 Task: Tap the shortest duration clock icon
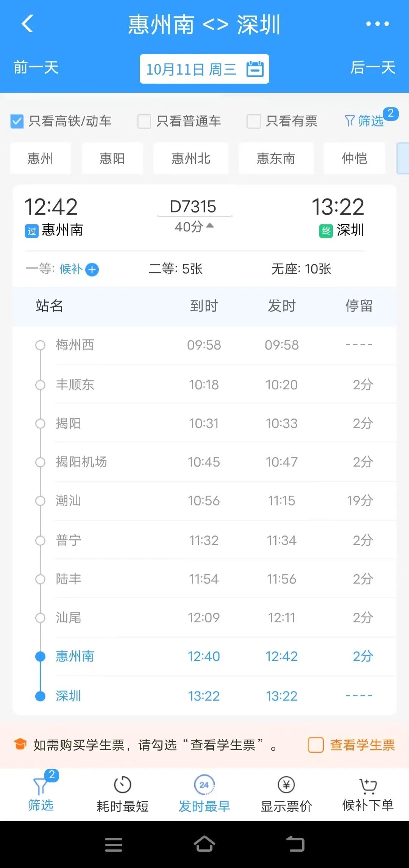[x=122, y=785]
